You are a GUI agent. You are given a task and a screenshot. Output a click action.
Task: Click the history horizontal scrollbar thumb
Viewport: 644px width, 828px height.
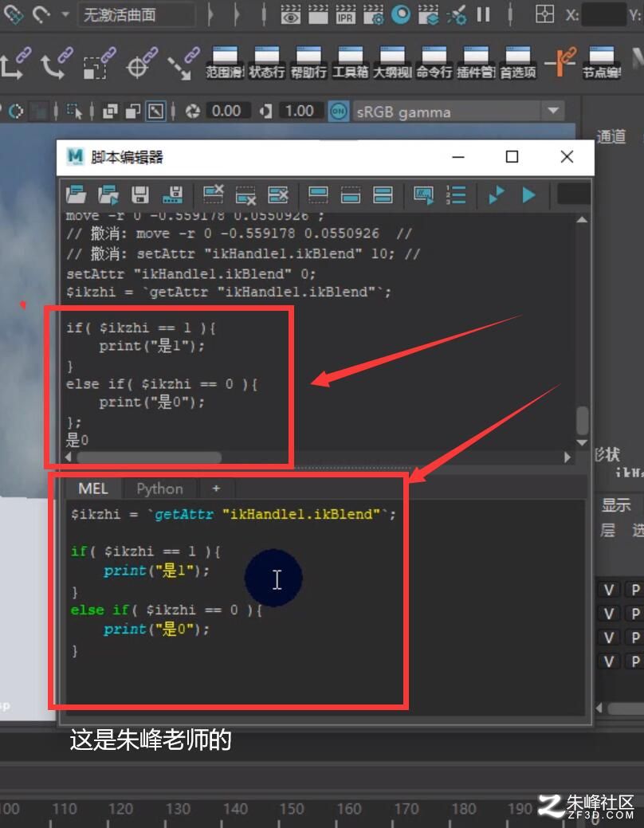149,457
